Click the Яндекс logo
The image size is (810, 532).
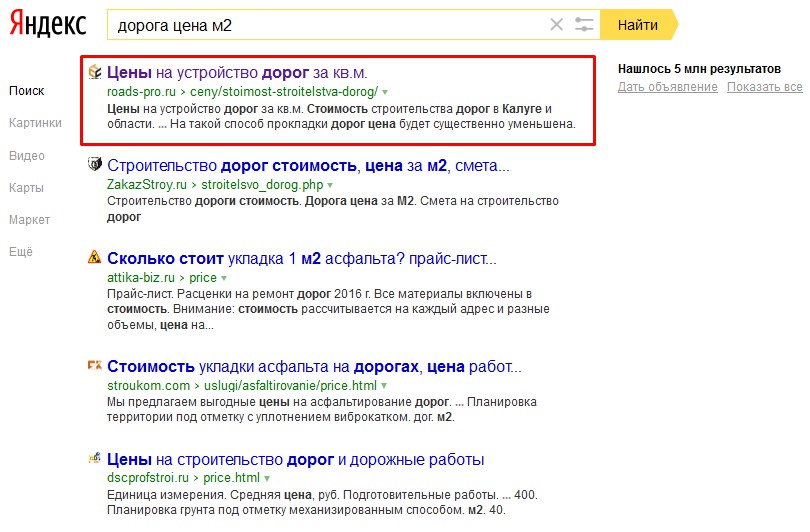tap(48, 24)
